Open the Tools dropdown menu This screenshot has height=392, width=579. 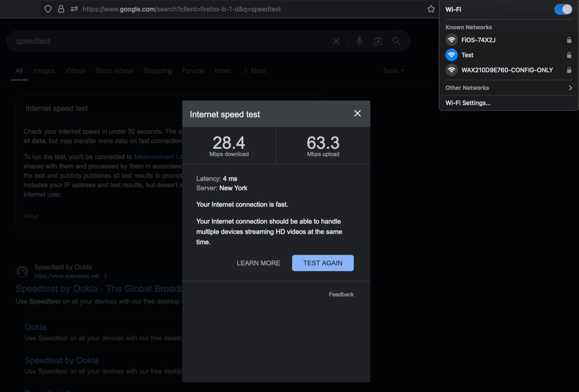click(393, 71)
